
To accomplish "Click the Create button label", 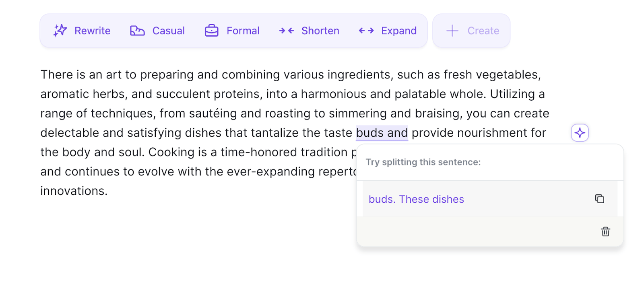I will (x=483, y=31).
